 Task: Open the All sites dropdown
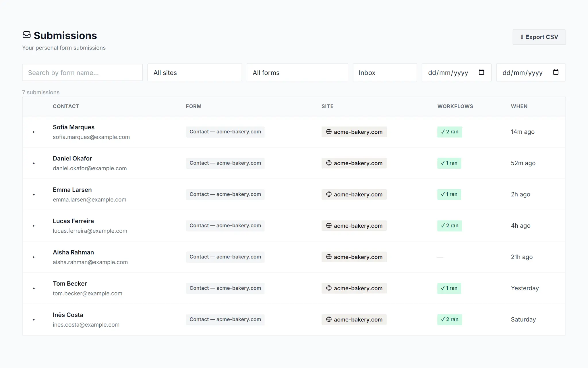[x=195, y=72]
